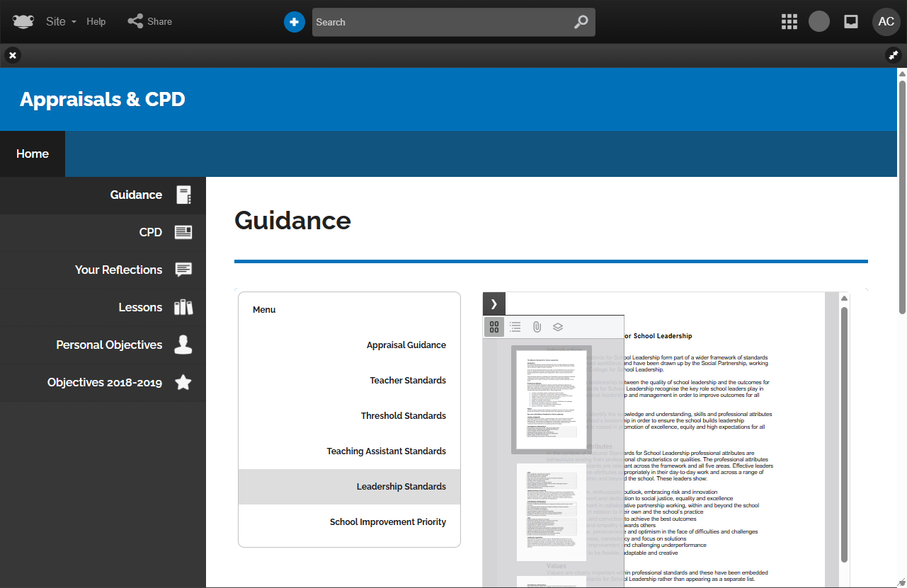
Task: Select the Home tab
Action: point(33,154)
